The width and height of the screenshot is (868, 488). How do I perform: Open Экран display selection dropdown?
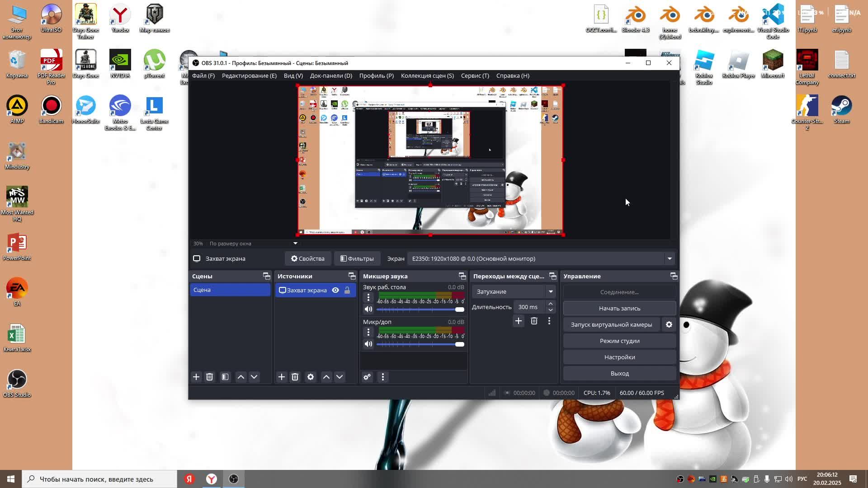point(541,258)
